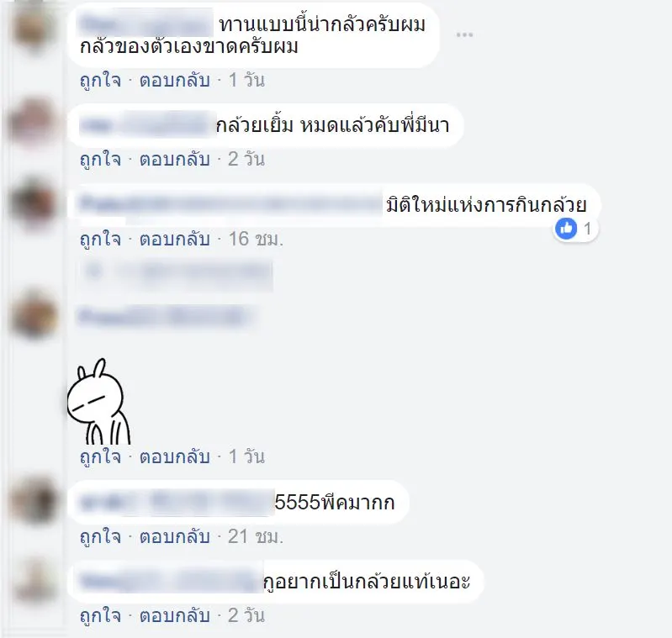Click the 16 ชม. timestamp link

256,239
